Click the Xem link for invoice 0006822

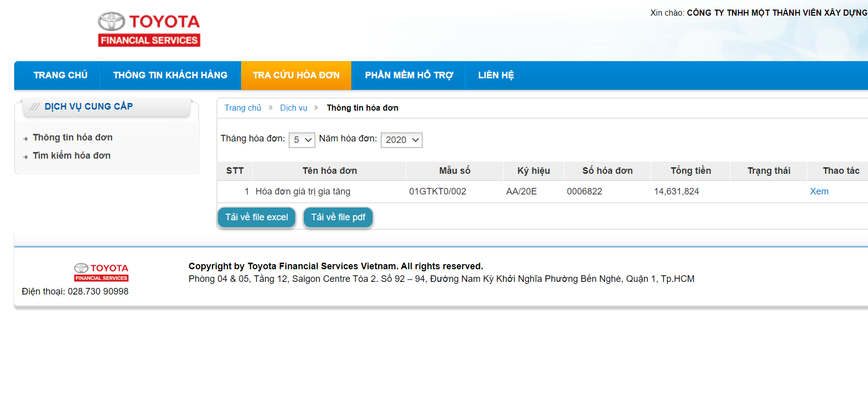point(819,191)
